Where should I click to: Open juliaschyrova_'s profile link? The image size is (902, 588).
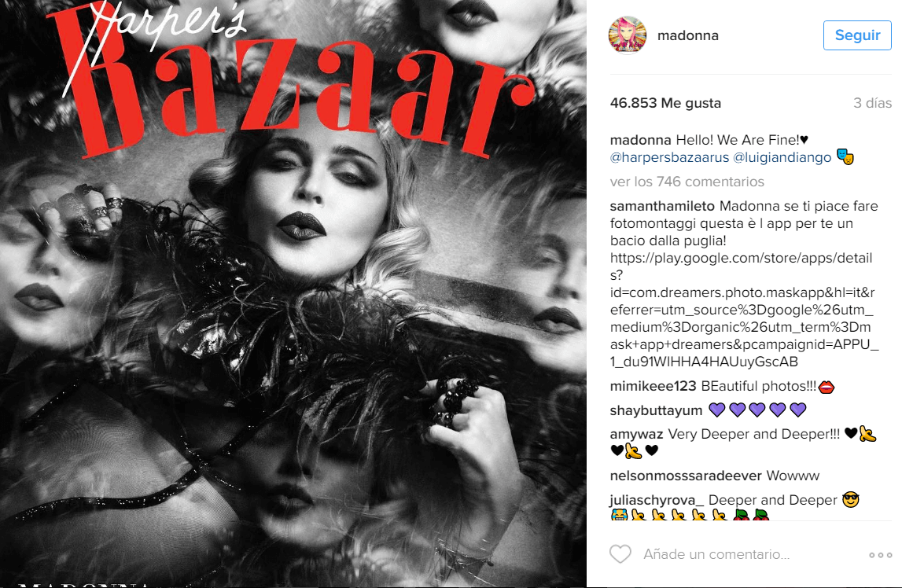[657, 500]
